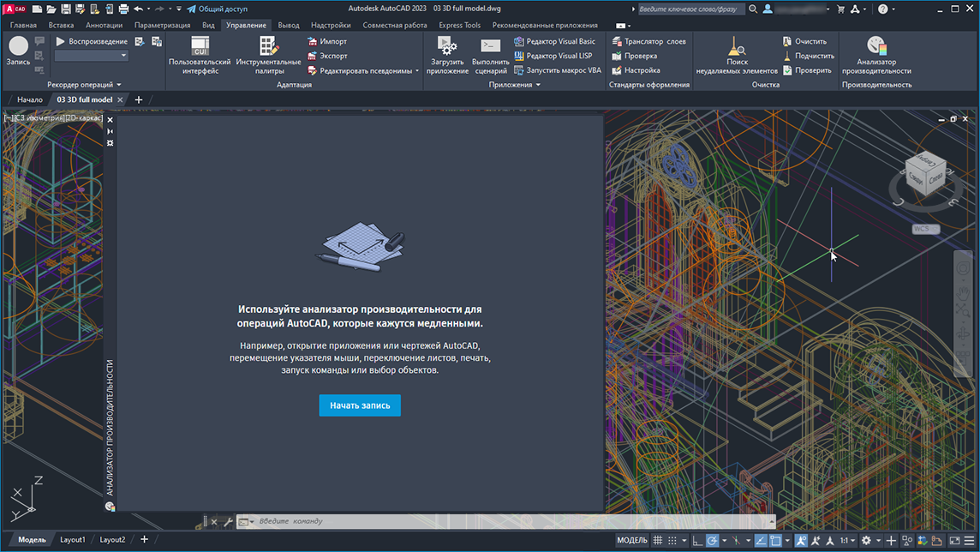The image size is (980, 552).
Task: Click Загрузить приложение
Action: coord(447,55)
